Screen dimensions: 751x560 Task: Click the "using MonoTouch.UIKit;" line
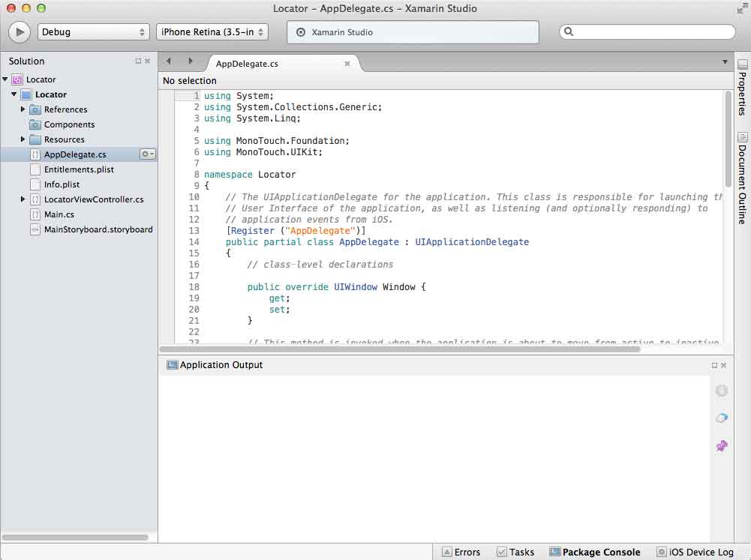pyautogui.click(x=263, y=151)
